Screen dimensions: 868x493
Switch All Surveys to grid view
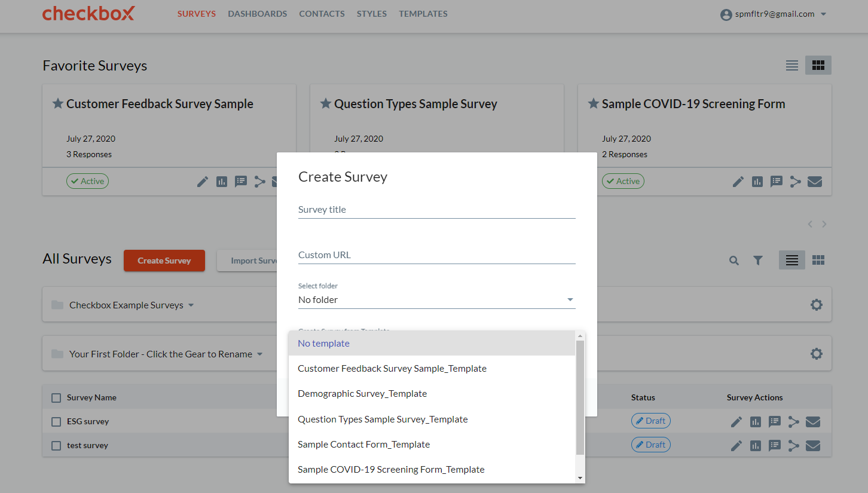click(x=818, y=260)
